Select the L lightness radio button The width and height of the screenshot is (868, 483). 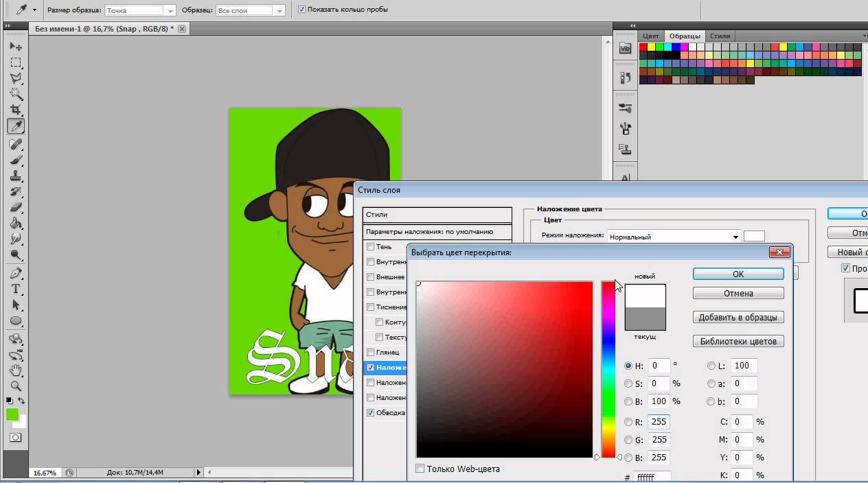pyautogui.click(x=711, y=366)
